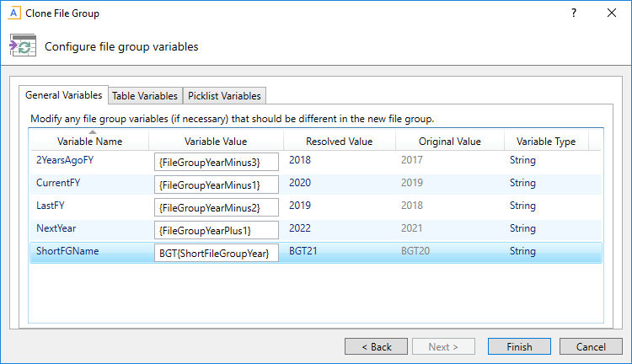
Task: Click the Original Value column header
Action: [449, 141]
